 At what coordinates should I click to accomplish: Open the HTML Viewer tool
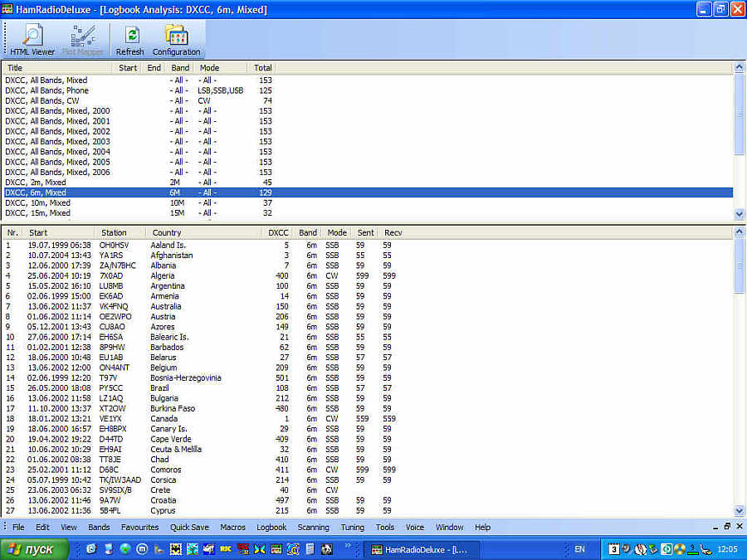[x=32, y=40]
